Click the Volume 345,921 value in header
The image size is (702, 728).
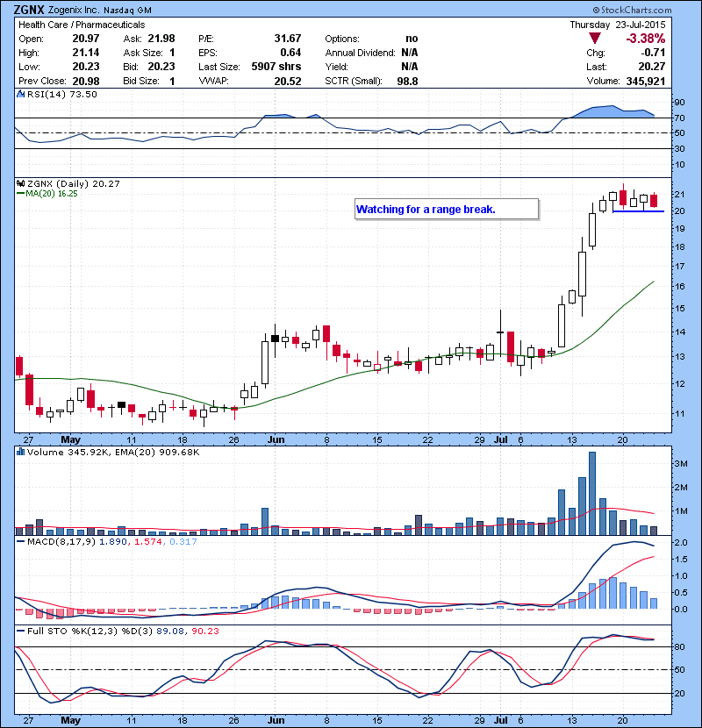645,82
